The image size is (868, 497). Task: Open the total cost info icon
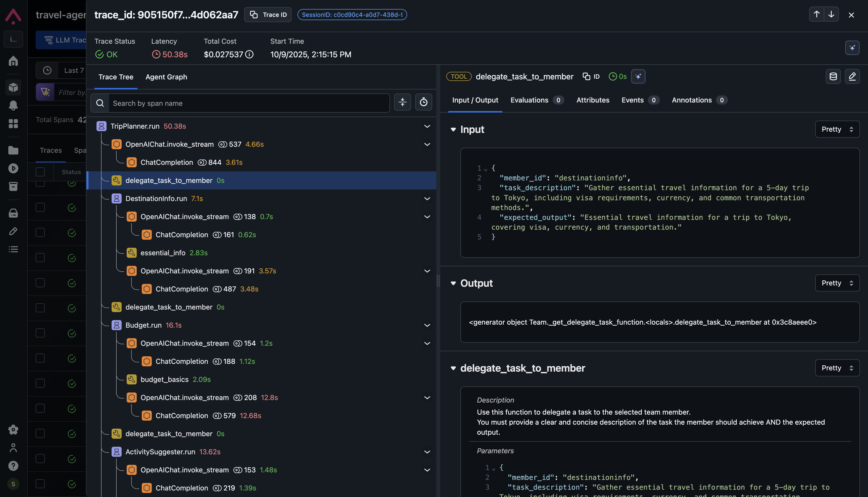click(250, 54)
